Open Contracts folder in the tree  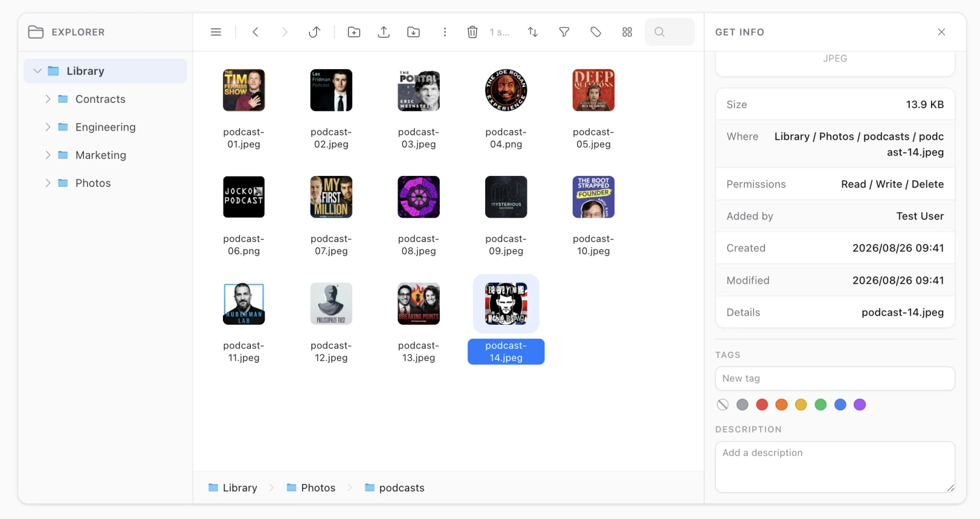100,99
